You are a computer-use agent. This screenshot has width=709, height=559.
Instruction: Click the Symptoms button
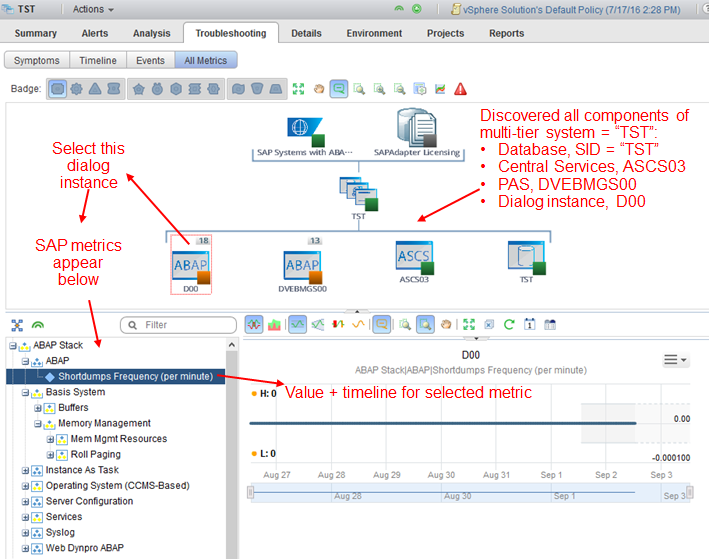click(x=36, y=61)
